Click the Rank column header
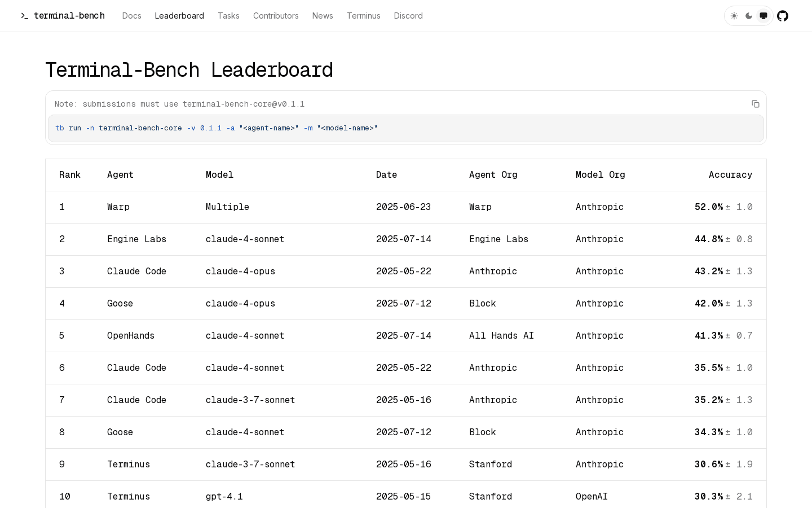Image resolution: width=812 pixels, height=508 pixels. pyautogui.click(x=70, y=175)
